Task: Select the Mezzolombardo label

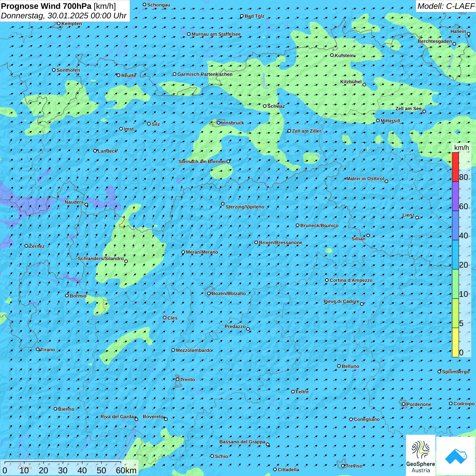Action: [194, 350]
